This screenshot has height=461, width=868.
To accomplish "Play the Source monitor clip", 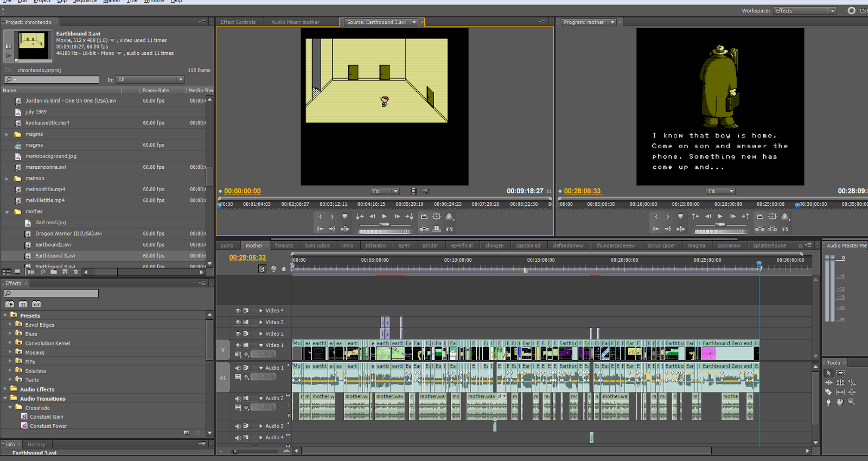I will coord(385,217).
